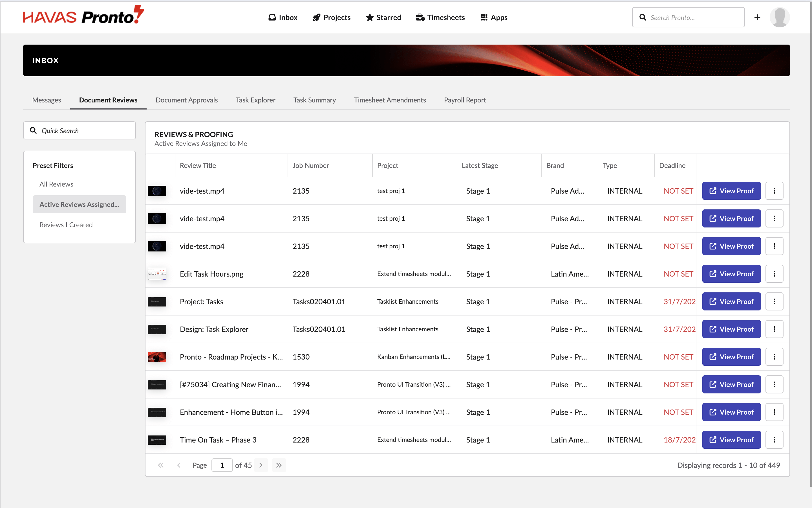Click the 18/7/202 deadline value
Screen dimensions: 812x508
click(679, 440)
